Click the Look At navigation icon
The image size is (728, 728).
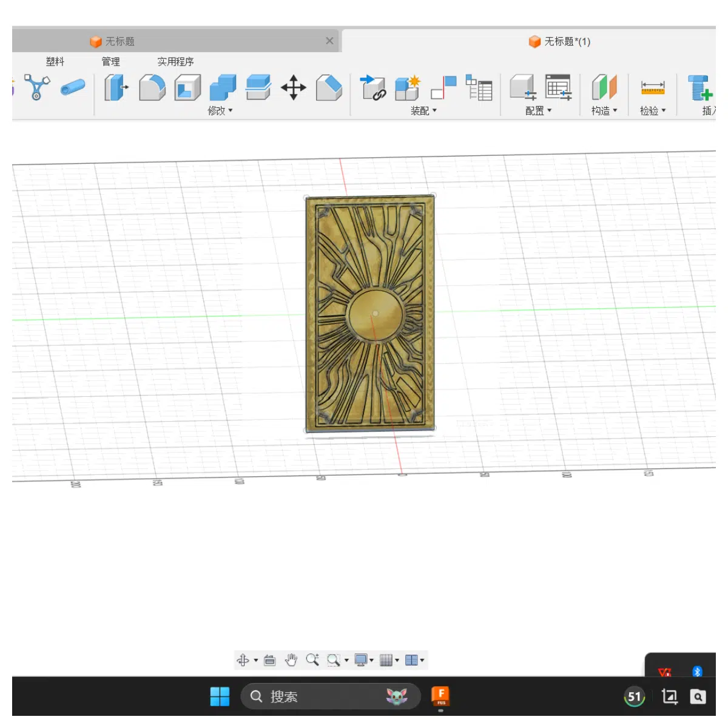tap(270, 660)
